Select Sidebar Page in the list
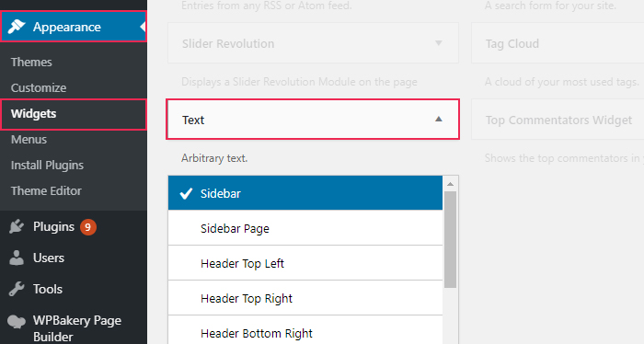Viewport: 644px width, 344px height. 305,228
